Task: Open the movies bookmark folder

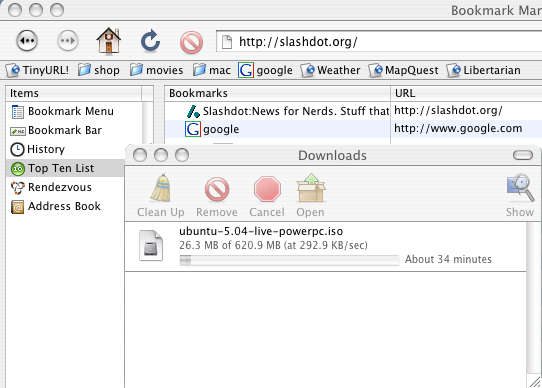Action: click(x=156, y=70)
